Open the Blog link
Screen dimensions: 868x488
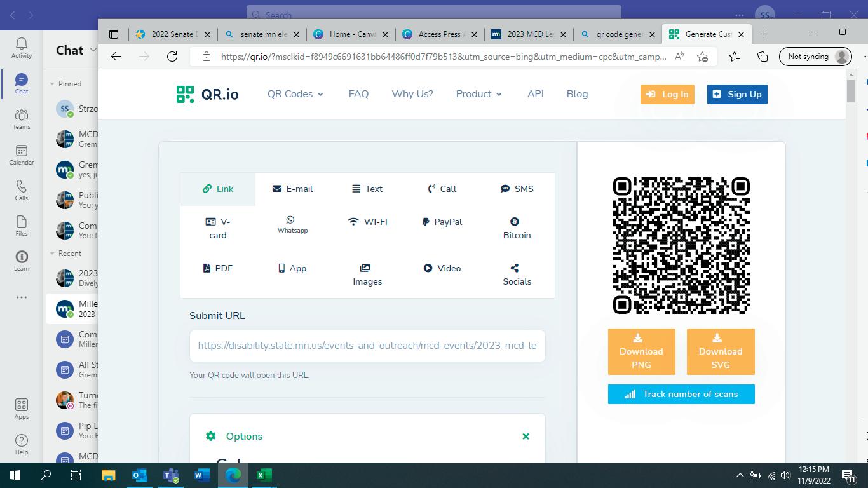click(577, 94)
